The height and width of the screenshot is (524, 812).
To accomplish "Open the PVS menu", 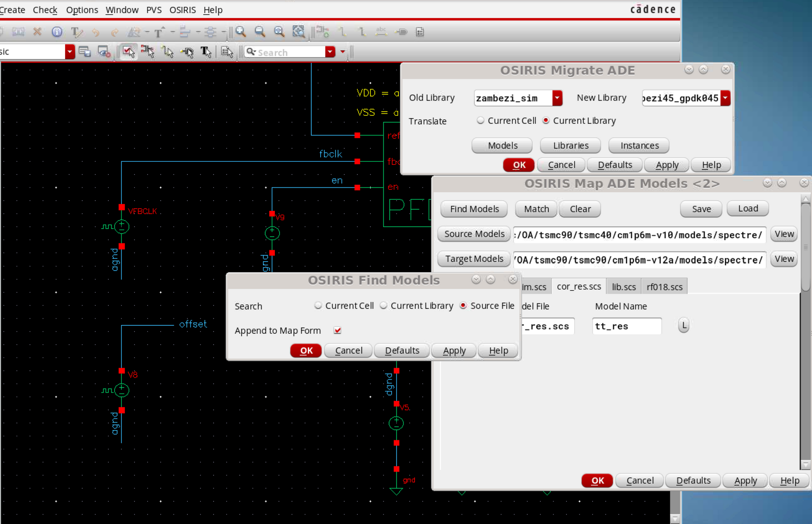I will click(x=154, y=10).
